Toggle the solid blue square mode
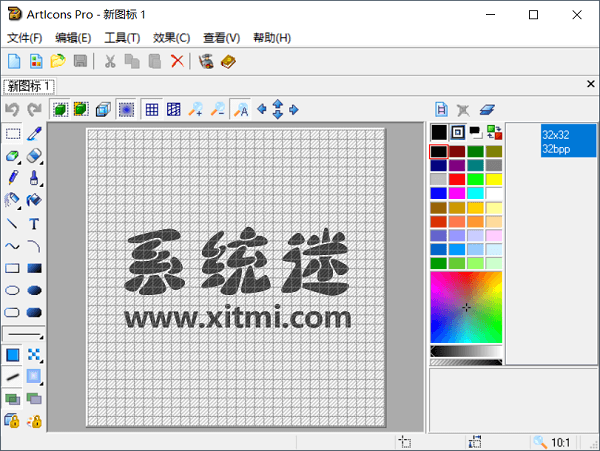Screen dimensions: 600x451 point(13,355)
